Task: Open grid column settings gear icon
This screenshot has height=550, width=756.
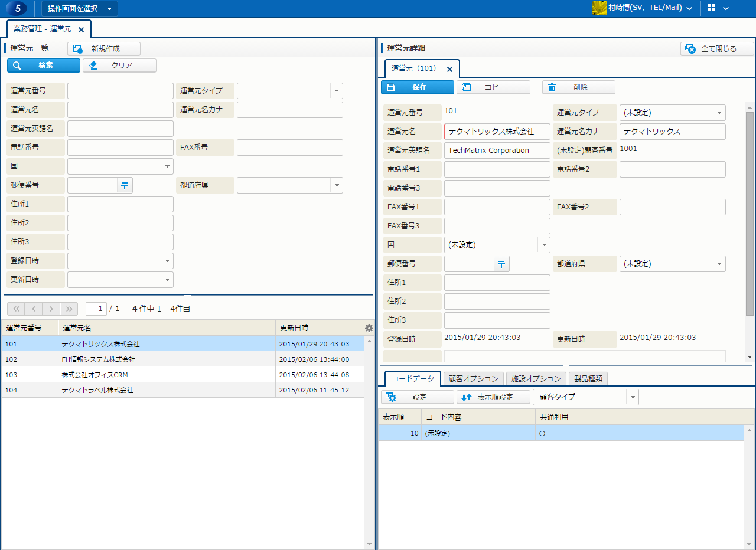Action: [x=369, y=328]
